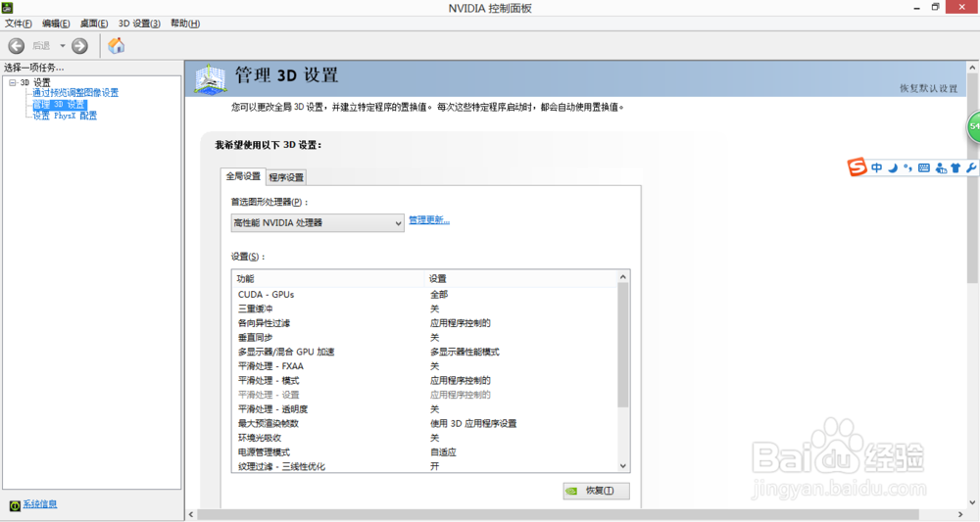Click settings list scroll up arrow
This screenshot has height=522, width=980.
(x=622, y=276)
